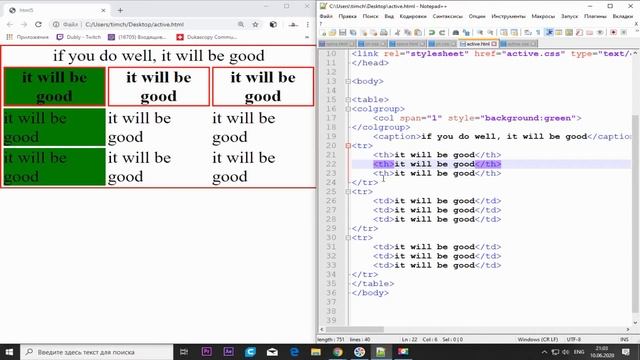This screenshot has height=360, width=640.
Task: Toggle show all characters pilcrow icon
Action: point(537,33)
